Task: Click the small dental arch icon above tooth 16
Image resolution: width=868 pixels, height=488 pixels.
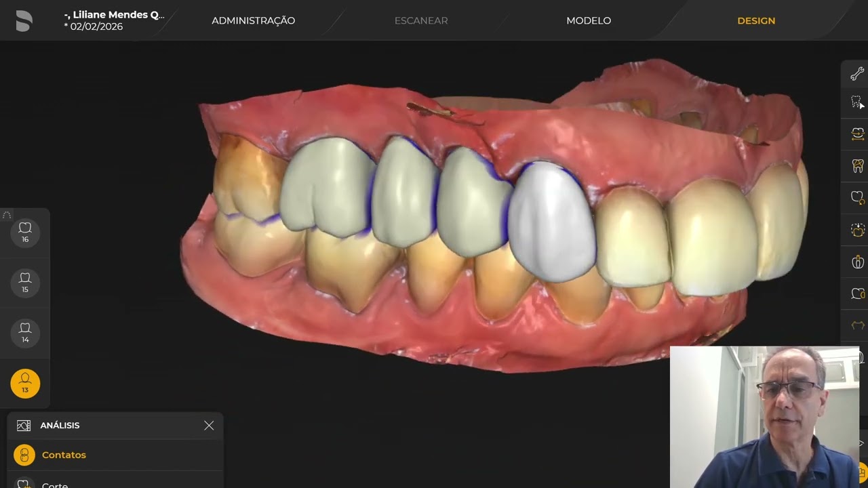Action: [7, 216]
